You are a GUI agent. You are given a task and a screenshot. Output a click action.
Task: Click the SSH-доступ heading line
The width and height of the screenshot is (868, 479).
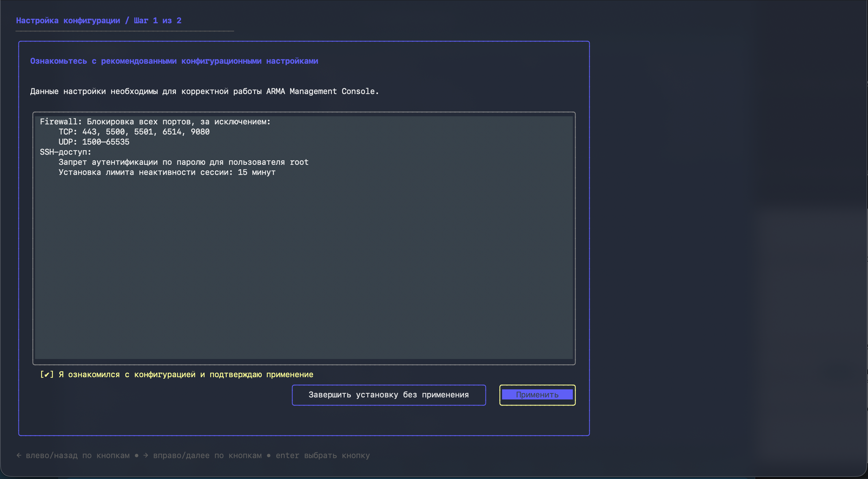coord(65,152)
